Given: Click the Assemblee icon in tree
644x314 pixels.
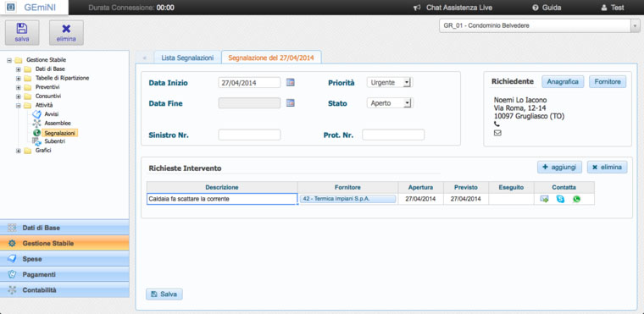Looking at the screenshot, I should pos(36,123).
